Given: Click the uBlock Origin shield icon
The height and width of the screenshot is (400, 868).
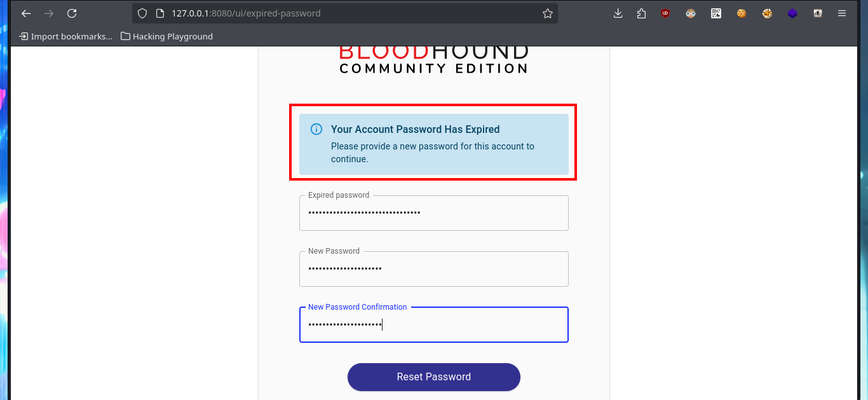Looking at the screenshot, I should pyautogui.click(x=665, y=13).
